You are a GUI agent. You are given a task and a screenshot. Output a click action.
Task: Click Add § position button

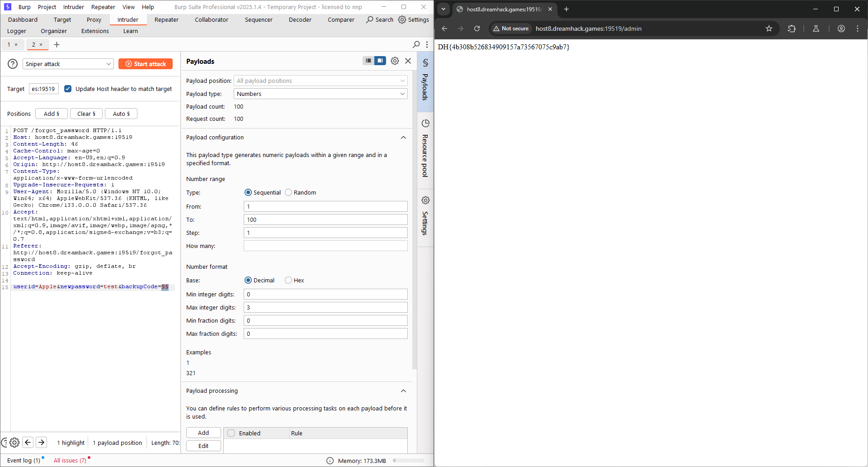(52, 114)
